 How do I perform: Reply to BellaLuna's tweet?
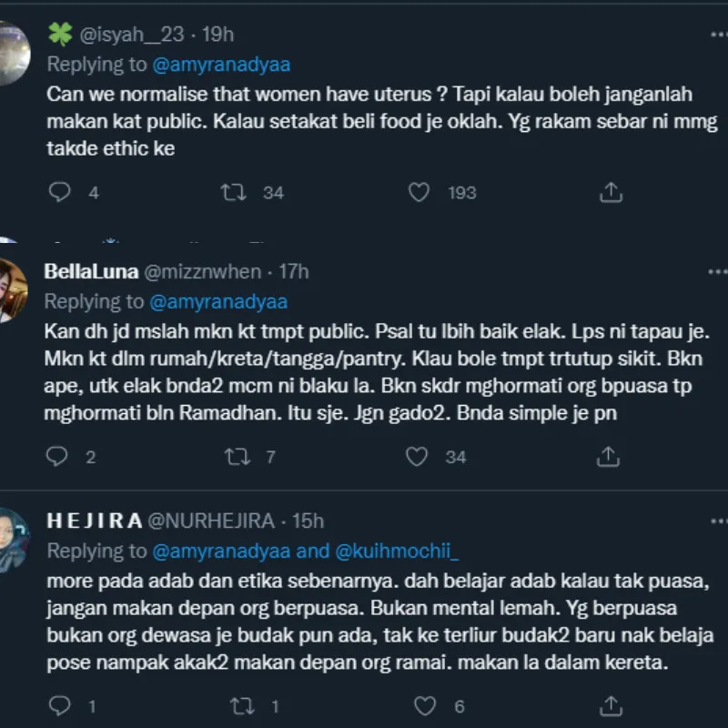point(57,457)
